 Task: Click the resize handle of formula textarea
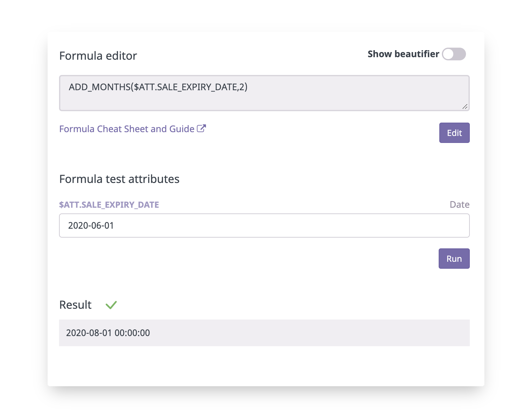(x=465, y=107)
